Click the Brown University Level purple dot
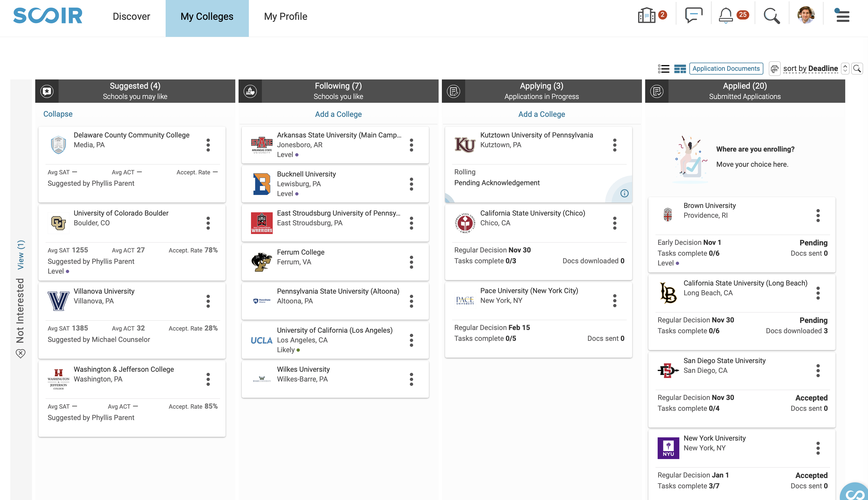The width and height of the screenshot is (868, 500). pyautogui.click(x=677, y=263)
